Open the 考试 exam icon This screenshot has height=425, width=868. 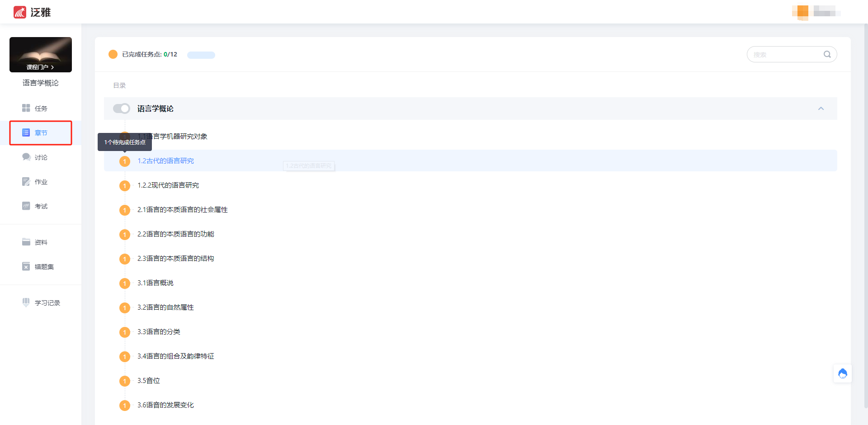point(26,206)
